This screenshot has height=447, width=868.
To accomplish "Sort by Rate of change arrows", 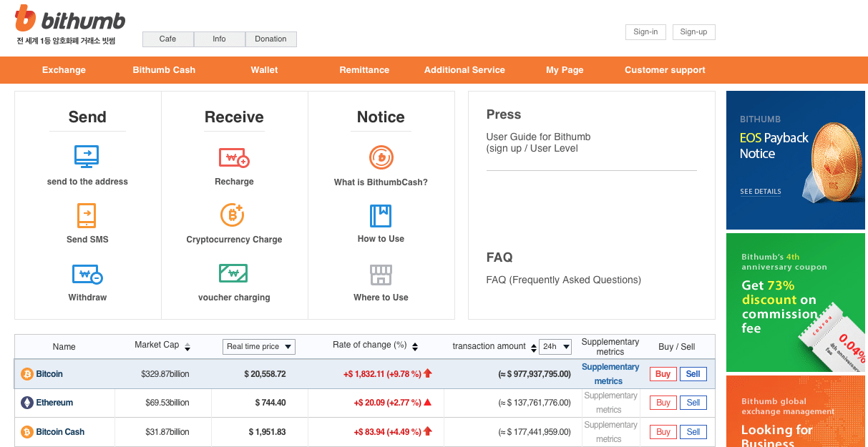I will (415, 347).
